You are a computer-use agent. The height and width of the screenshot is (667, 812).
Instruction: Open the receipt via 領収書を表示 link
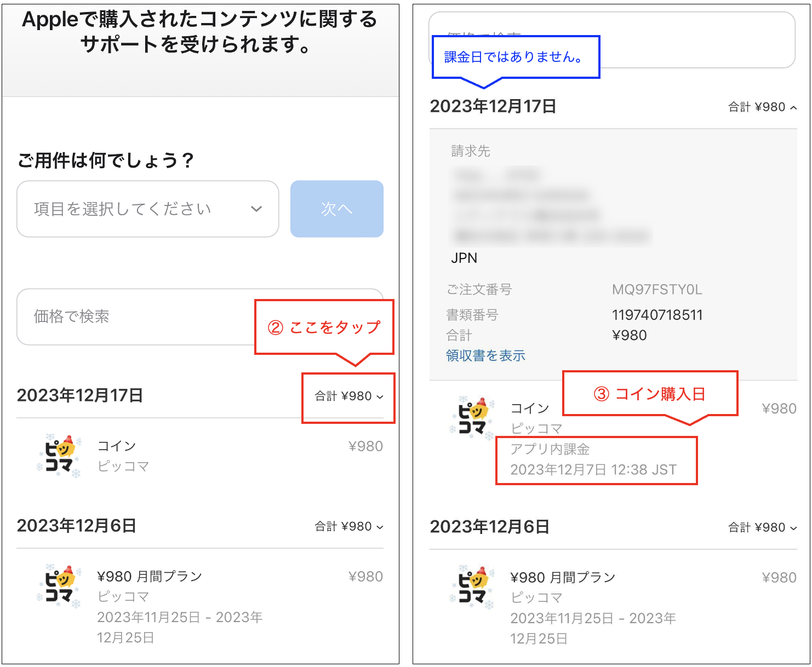pyautogui.click(x=484, y=355)
